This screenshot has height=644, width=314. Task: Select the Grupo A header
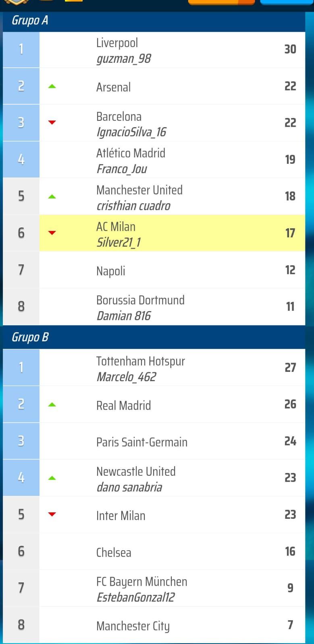(x=154, y=20)
